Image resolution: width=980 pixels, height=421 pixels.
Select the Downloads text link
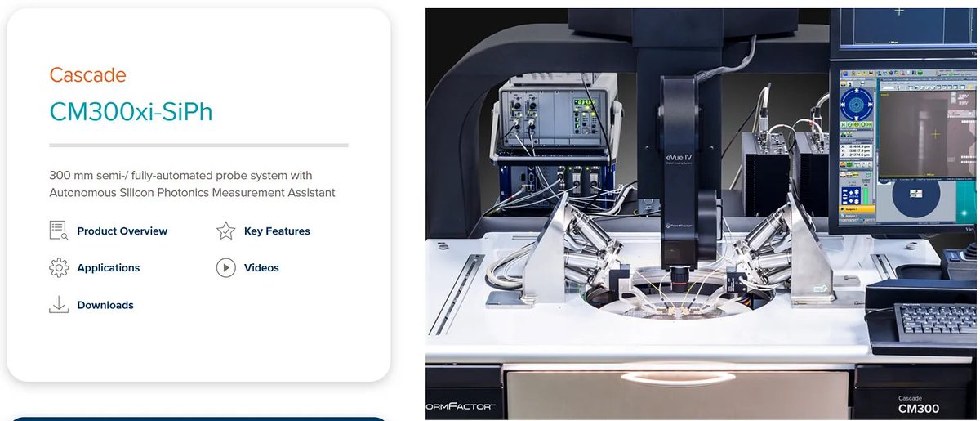pos(105,305)
